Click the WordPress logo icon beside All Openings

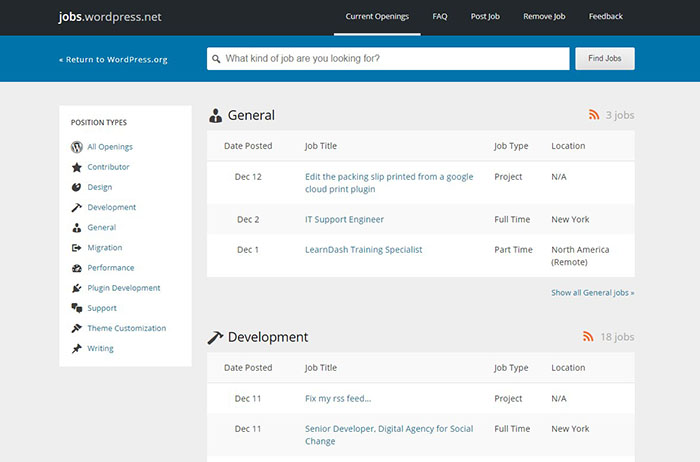click(77, 147)
